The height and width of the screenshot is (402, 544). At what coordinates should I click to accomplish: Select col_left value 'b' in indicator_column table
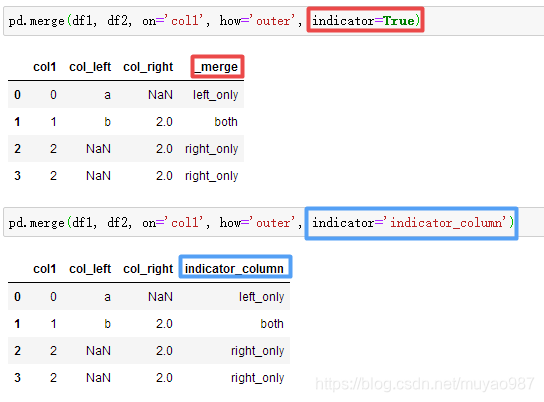pyautogui.click(x=107, y=324)
